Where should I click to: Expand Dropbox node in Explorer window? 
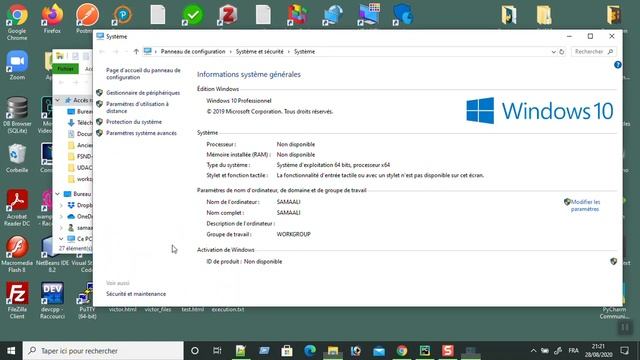[61, 205]
